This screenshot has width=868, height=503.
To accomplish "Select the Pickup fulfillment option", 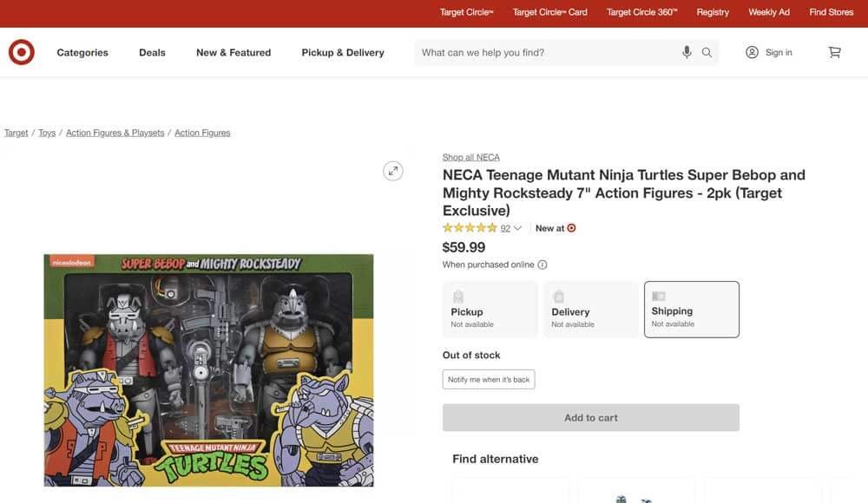I will point(490,309).
